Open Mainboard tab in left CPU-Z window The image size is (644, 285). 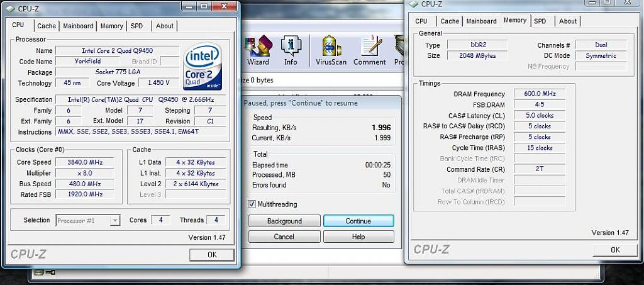[x=78, y=26]
